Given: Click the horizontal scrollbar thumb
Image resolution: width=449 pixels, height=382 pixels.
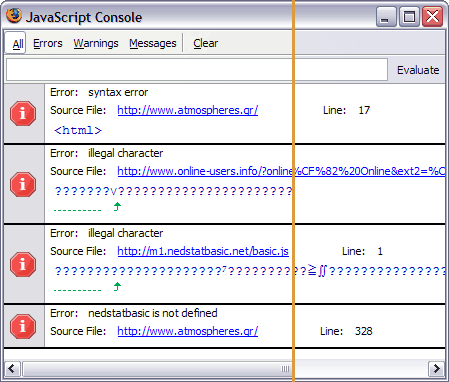Looking at the screenshot, I should [x=157, y=369].
